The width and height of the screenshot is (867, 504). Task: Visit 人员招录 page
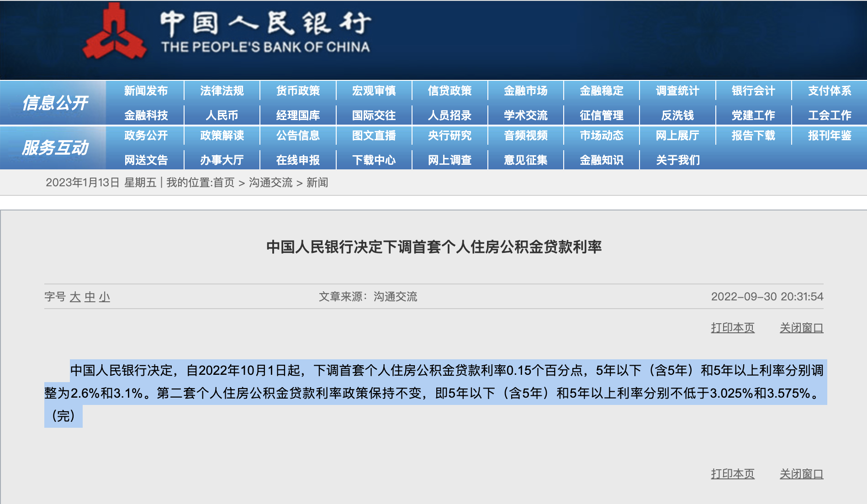pyautogui.click(x=449, y=115)
